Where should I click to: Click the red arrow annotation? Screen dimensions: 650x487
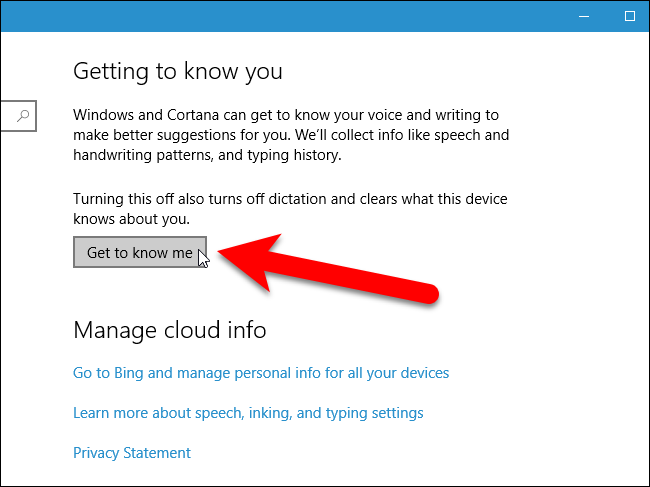[330, 270]
